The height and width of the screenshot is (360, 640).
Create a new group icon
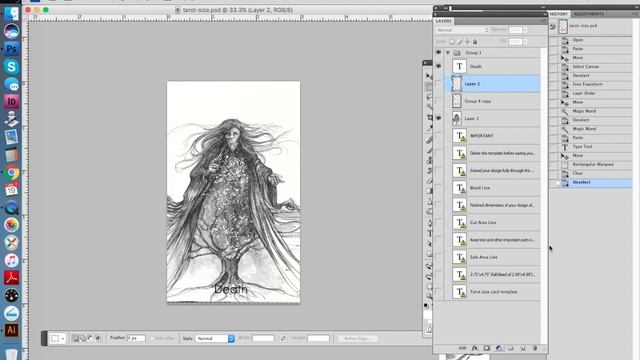pyautogui.click(x=511, y=348)
